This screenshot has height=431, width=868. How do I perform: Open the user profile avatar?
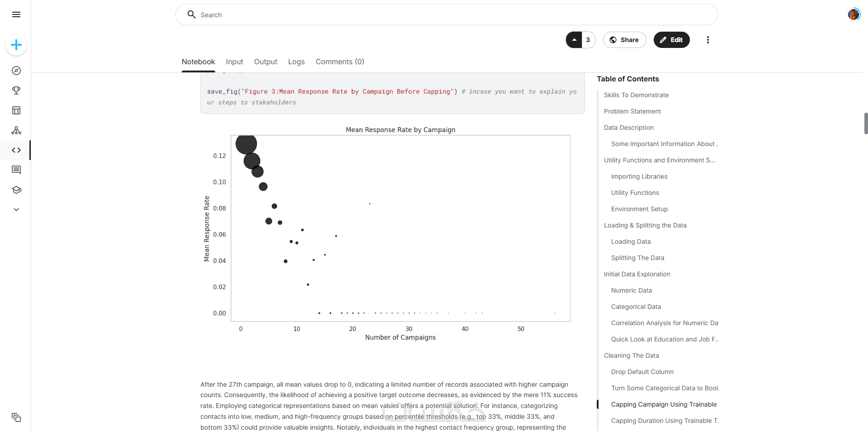[x=854, y=14]
